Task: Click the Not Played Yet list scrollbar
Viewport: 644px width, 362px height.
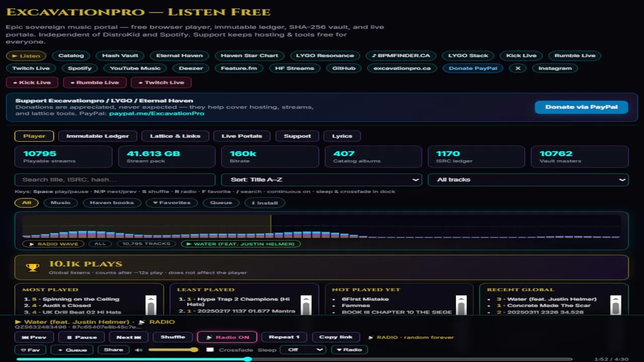Action: 461,305
